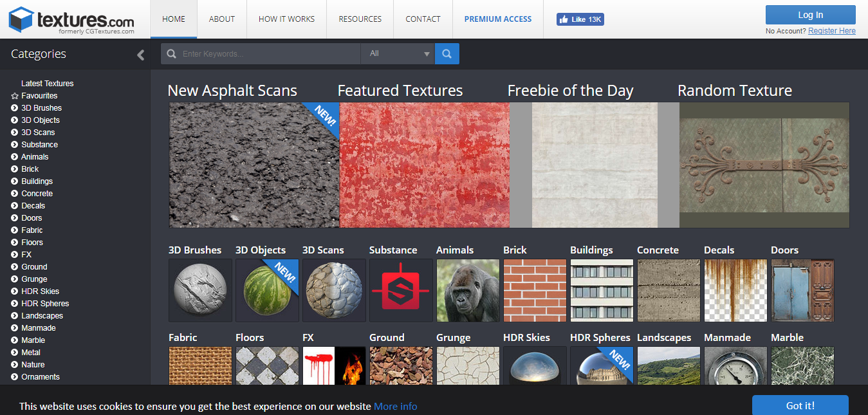Image resolution: width=868 pixels, height=415 pixels.
Task: Open the Random Texture image
Action: pos(764,165)
